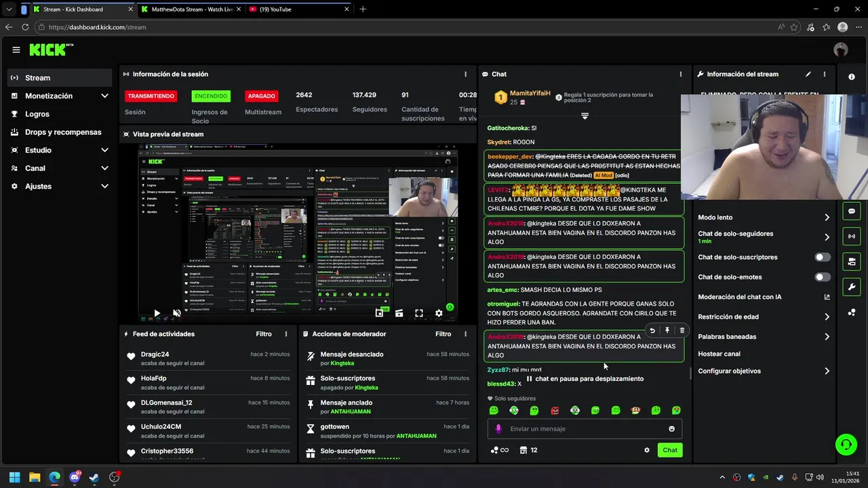Viewport: 868px width, 488px height.
Task: Open broadcast signal icon in right rail
Action: (852, 236)
